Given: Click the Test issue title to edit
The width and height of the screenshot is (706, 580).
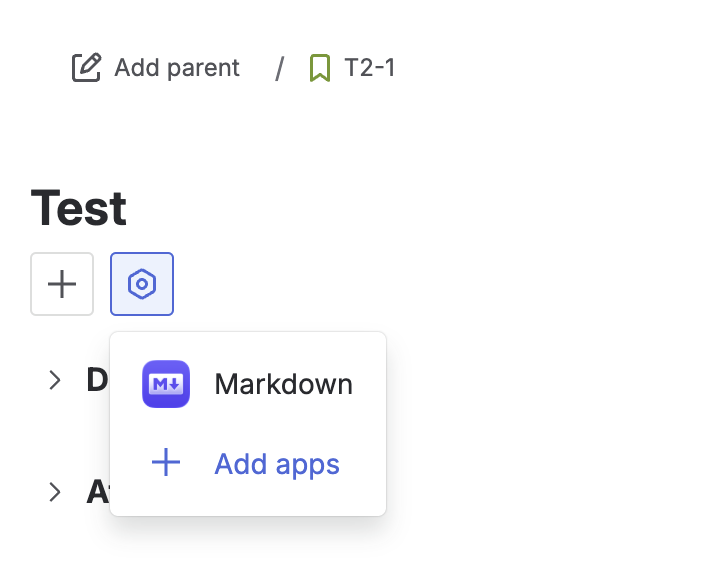Looking at the screenshot, I should pyautogui.click(x=79, y=208).
